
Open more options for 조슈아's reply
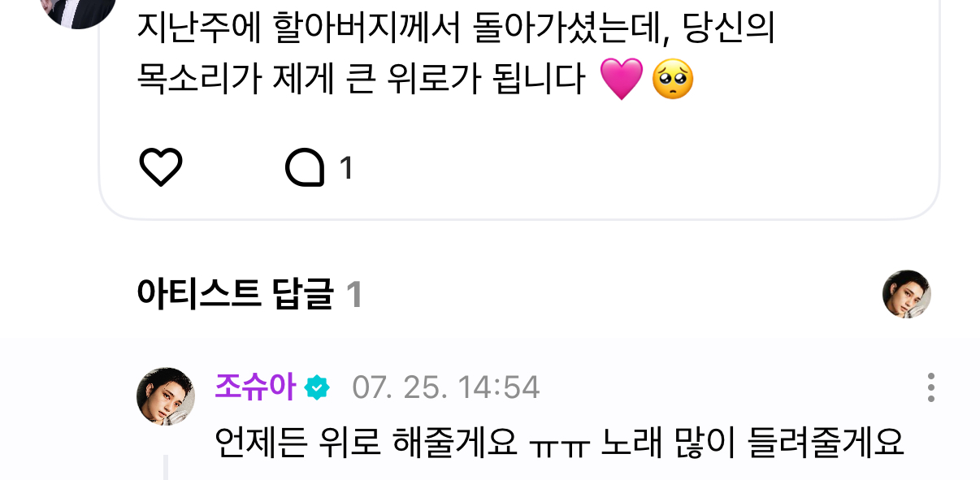(x=930, y=387)
